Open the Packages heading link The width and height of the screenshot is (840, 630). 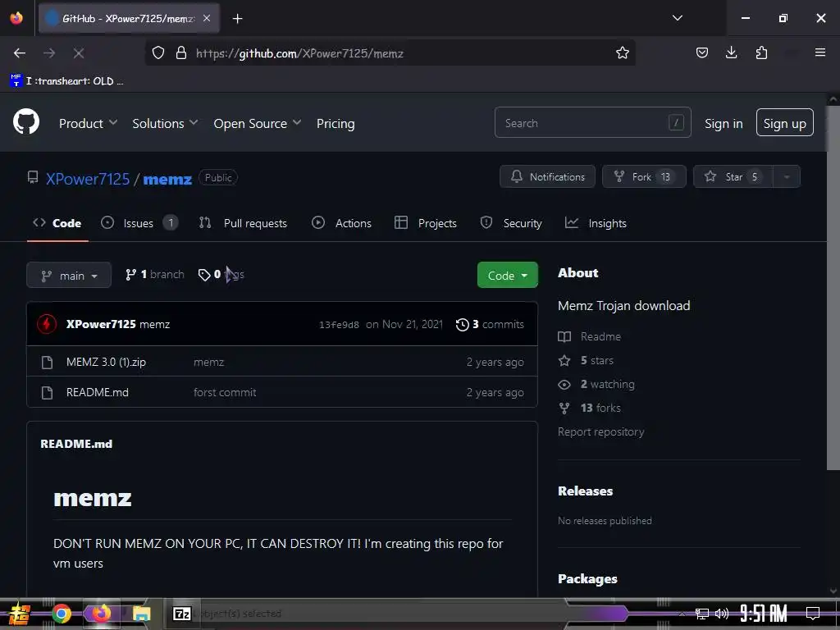587,578
